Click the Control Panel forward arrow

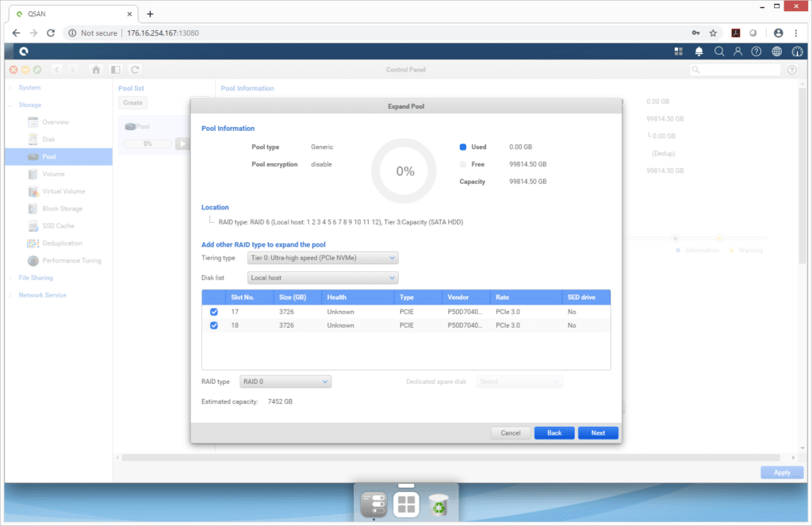[x=72, y=70]
